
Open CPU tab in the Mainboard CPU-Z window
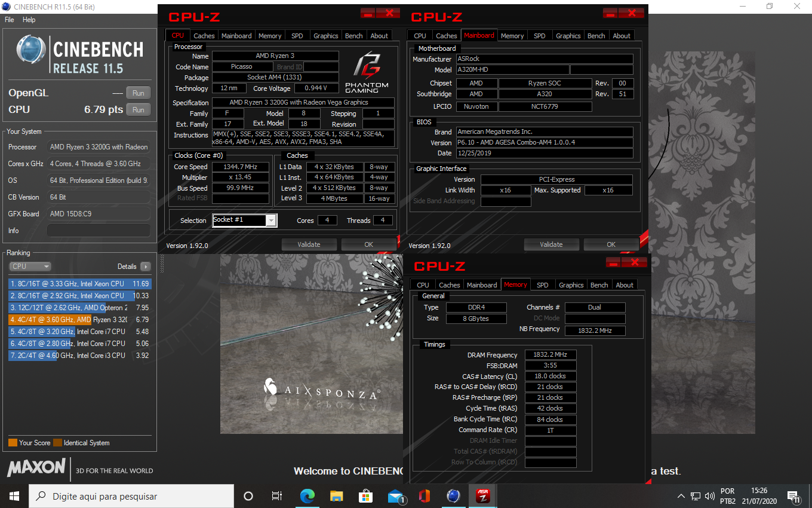[420, 36]
